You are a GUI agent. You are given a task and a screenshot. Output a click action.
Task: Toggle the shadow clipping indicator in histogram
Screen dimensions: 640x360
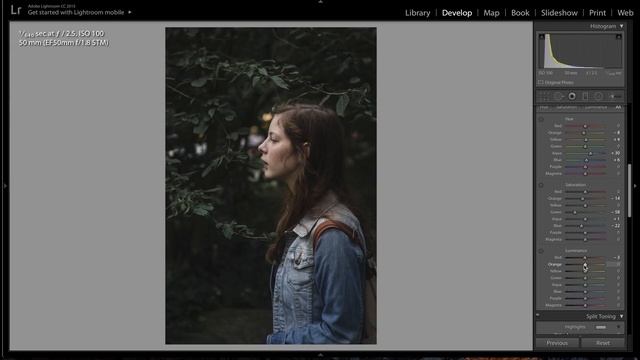pos(542,37)
